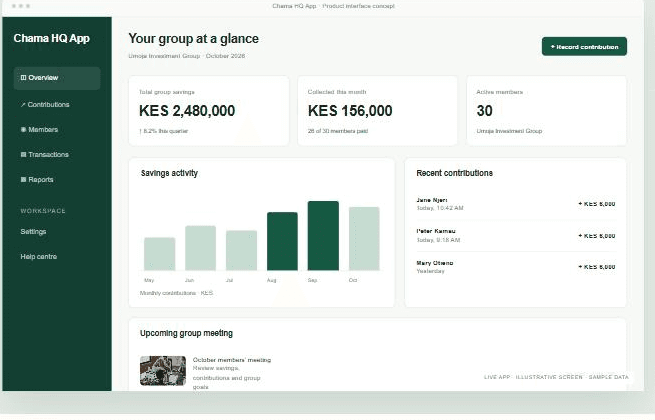Image resolution: width=655 pixels, height=420 pixels.
Task: Click 'Umoja Investment Group · October 2026' subtitle
Action: (x=186, y=56)
